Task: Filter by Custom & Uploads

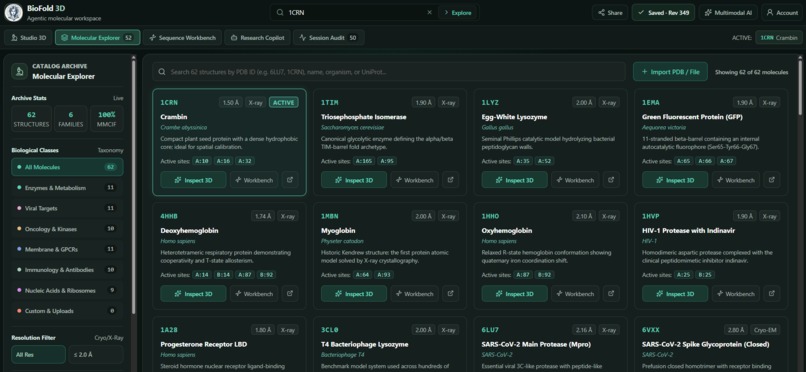Action: 67,311
